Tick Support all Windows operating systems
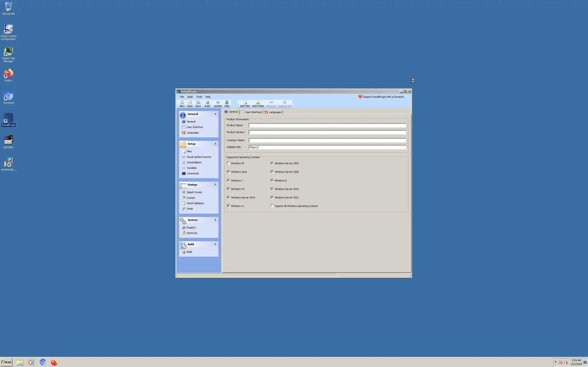This screenshot has width=588, height=367. 272,206
